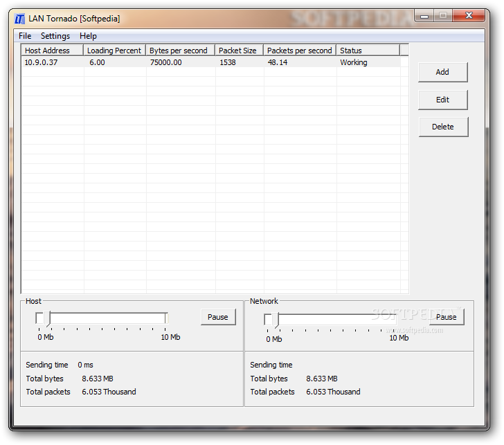Minimize the LAN Tornado window
This screenshot has height=445, width=504.
[424, 15]
